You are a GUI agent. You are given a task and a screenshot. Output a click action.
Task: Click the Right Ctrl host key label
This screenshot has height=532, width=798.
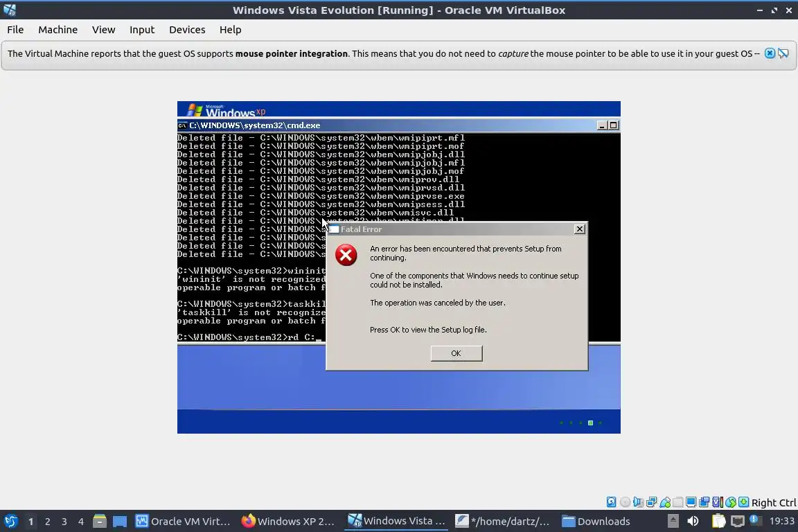[774, 502]
